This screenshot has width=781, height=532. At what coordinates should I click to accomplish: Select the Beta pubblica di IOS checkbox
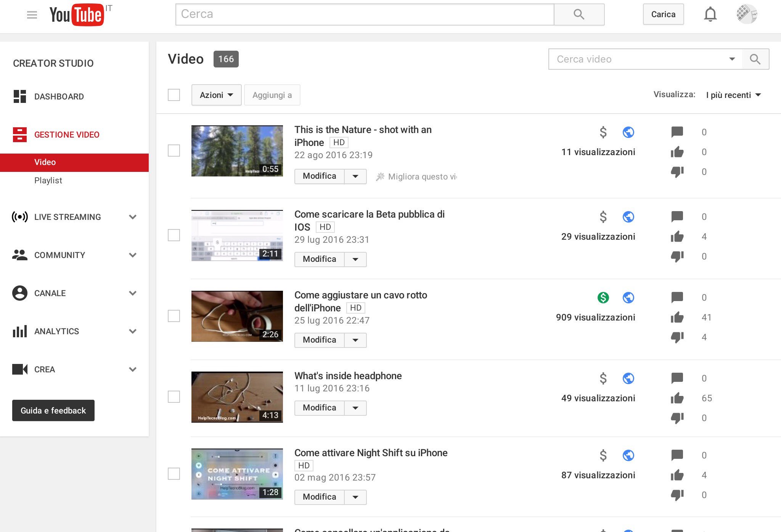coord(174,235)
